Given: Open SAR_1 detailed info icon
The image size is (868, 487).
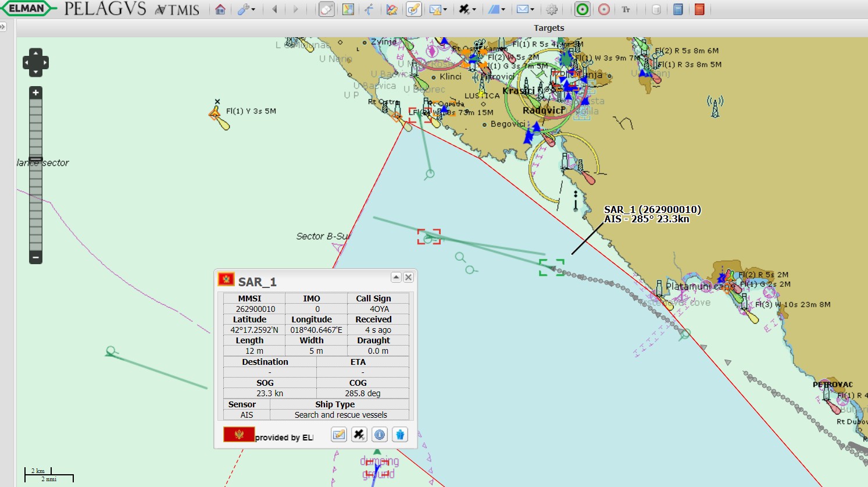Looking at the screenshot, I should [380, 435].
